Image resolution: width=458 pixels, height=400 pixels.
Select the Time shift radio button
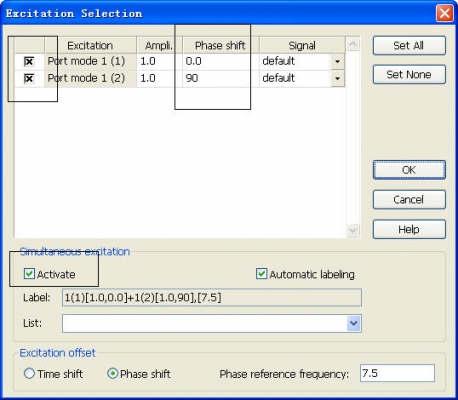point(29,373)
